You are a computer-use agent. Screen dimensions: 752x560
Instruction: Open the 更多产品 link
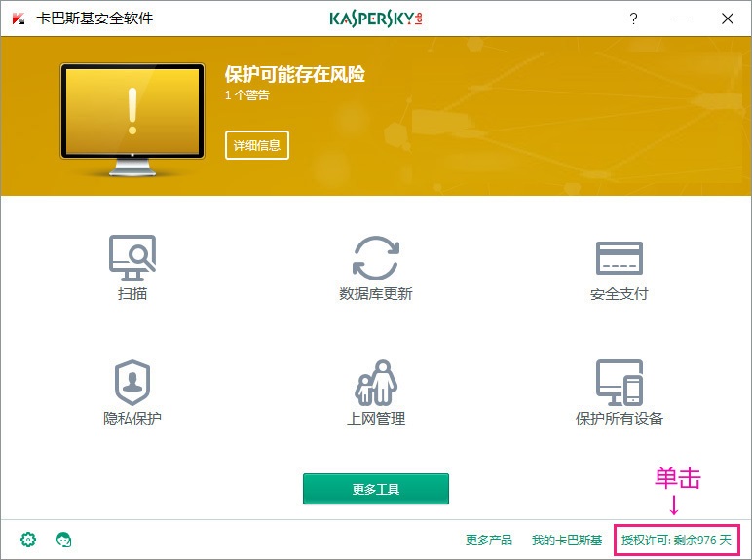(489, 540)
